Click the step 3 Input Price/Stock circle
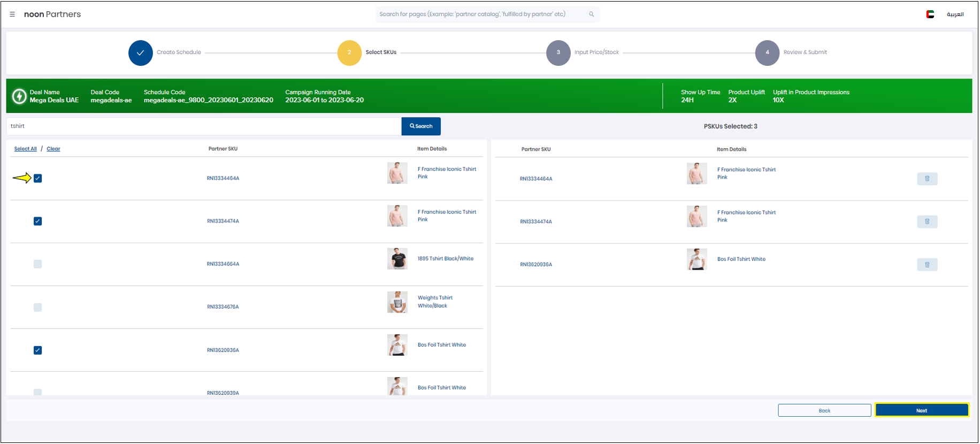Viewport: 980px width, 444px height. (558, 53)
